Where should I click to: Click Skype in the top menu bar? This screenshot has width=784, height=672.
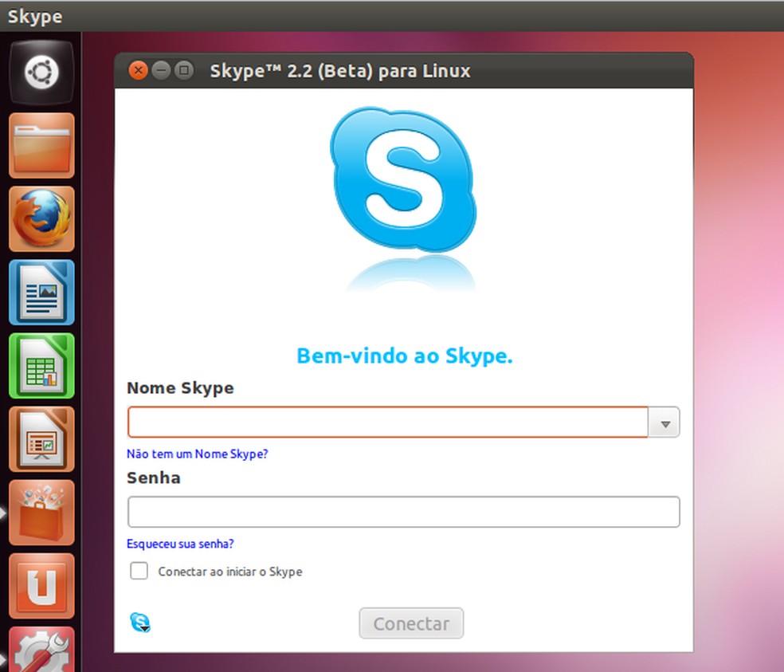tap(33, 16)
